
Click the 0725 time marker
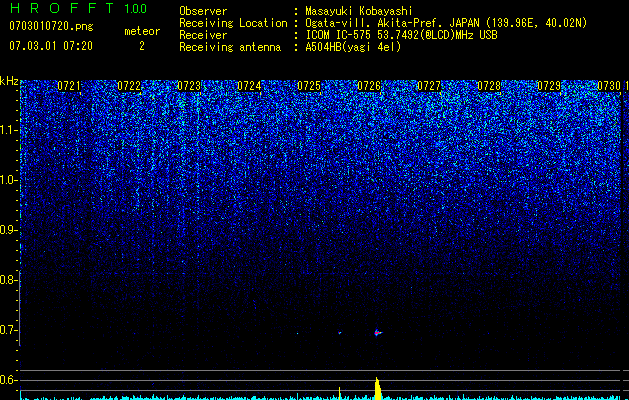(x=309, y=86)
